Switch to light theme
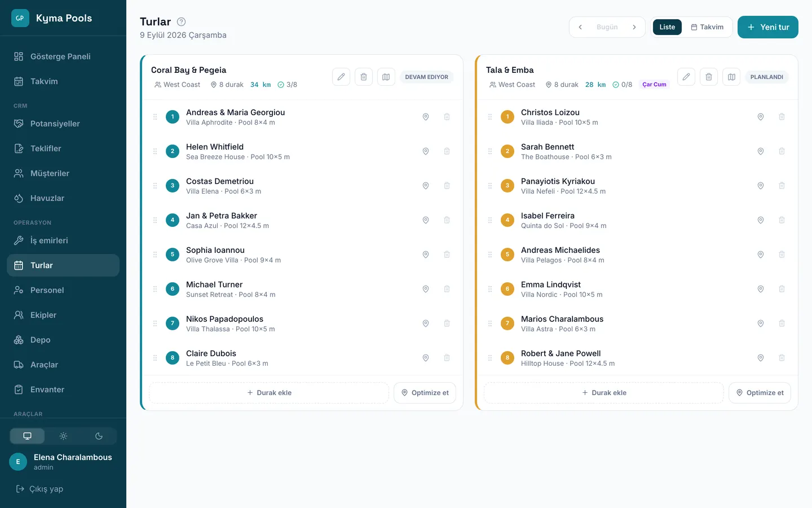 pyautogui.click(x=63, y=436)
